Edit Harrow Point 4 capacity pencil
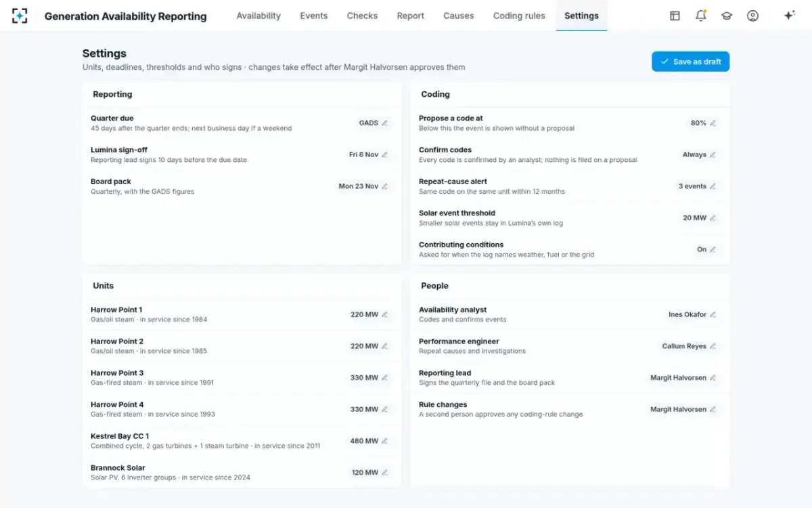The width and height of the screenshot is (812, 508). click(384, 409)
